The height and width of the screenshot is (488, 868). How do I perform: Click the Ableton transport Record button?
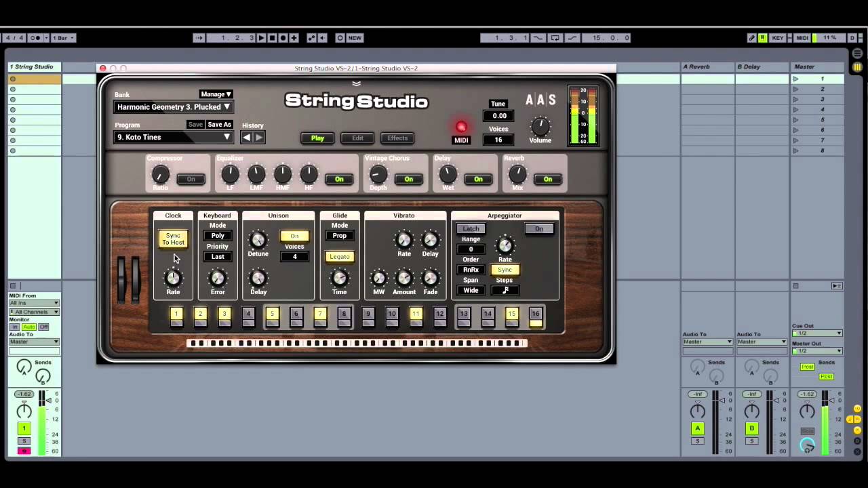(283, 38)
